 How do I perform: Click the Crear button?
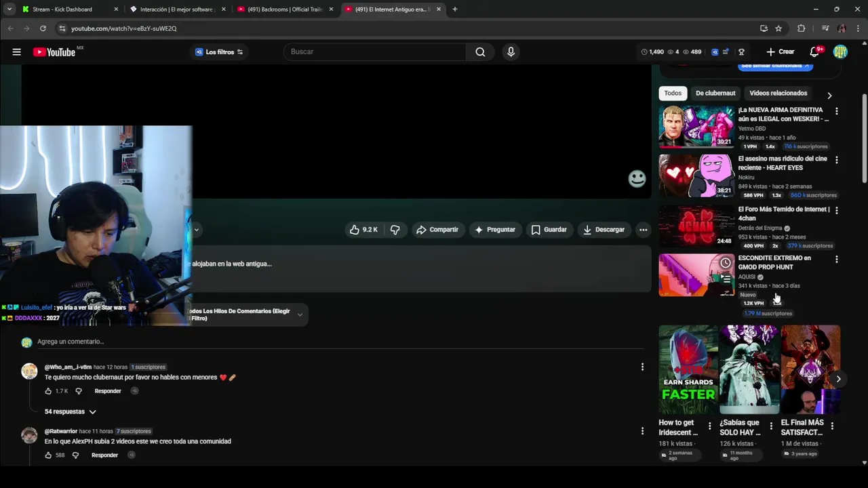pyautogui.click(x=781, y=52)
